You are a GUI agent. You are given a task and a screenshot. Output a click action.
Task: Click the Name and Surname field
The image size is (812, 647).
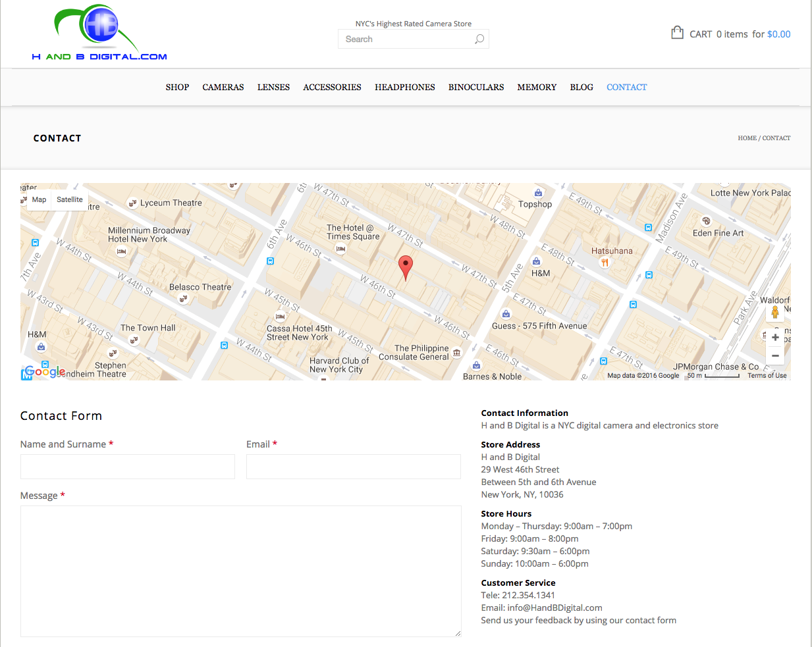(128, 467)
